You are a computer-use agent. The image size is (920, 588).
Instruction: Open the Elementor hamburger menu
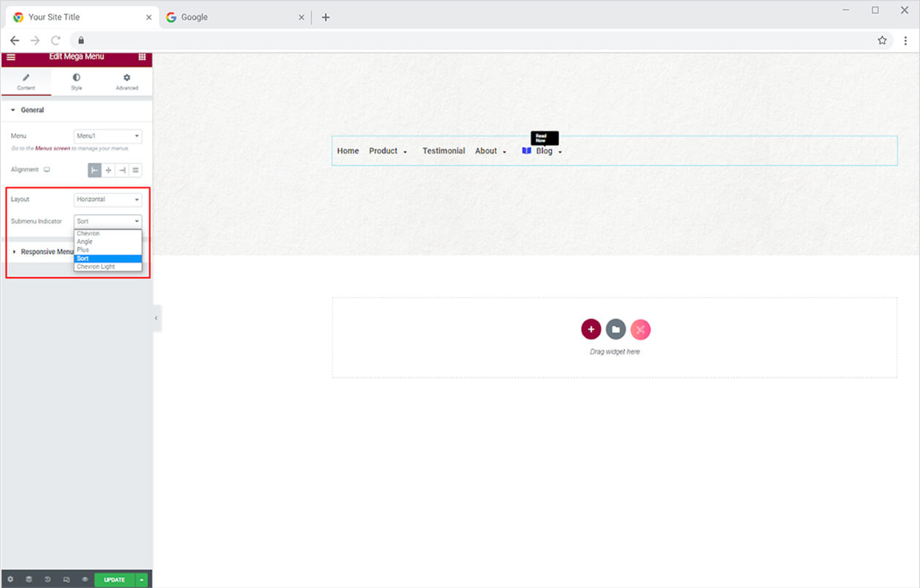[x=11, y=57]
